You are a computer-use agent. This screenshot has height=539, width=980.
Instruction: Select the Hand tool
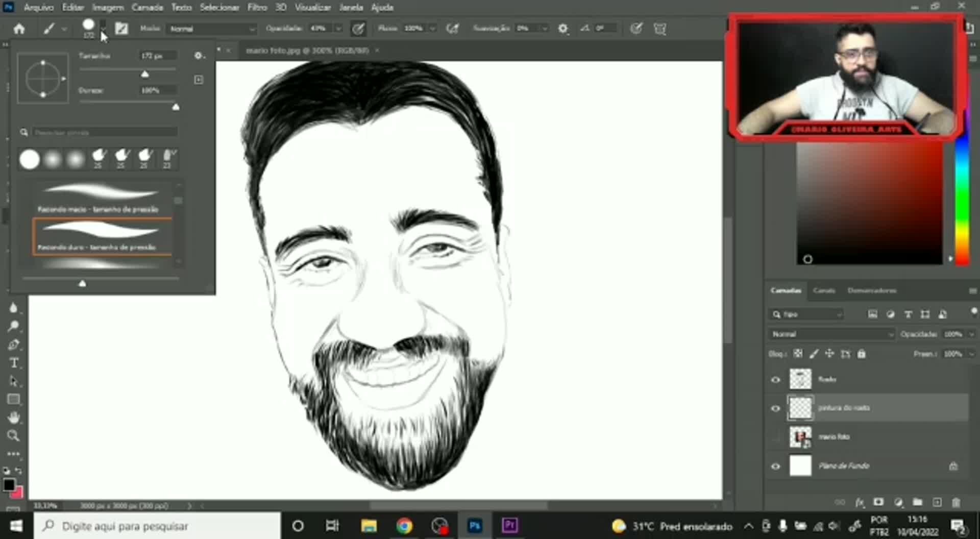pyautogui.click(x=14, y=418)
